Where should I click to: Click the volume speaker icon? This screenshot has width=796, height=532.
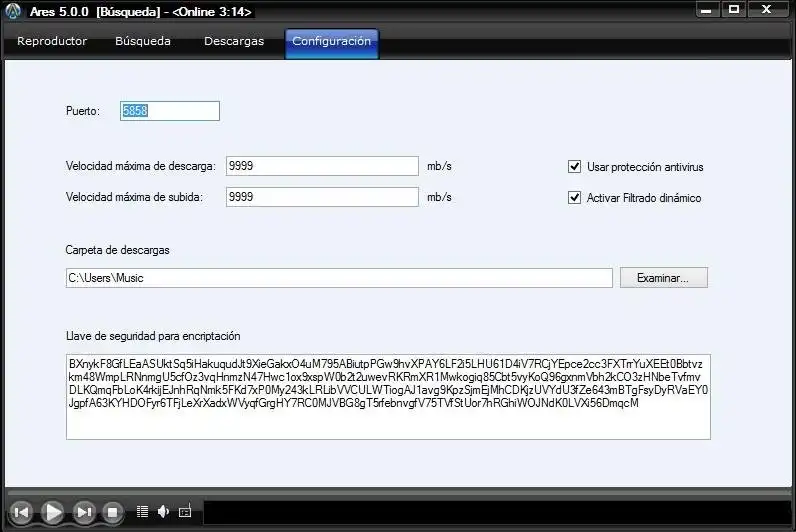163,512
